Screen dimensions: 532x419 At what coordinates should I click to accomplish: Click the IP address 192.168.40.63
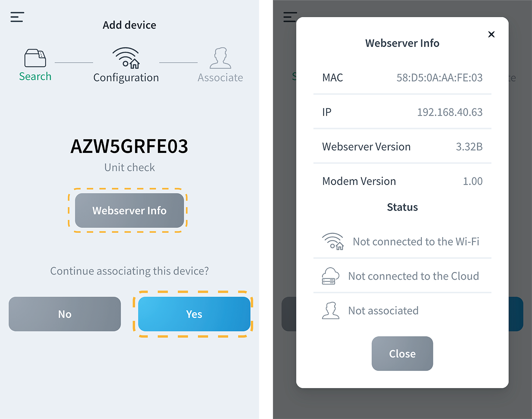449,112
